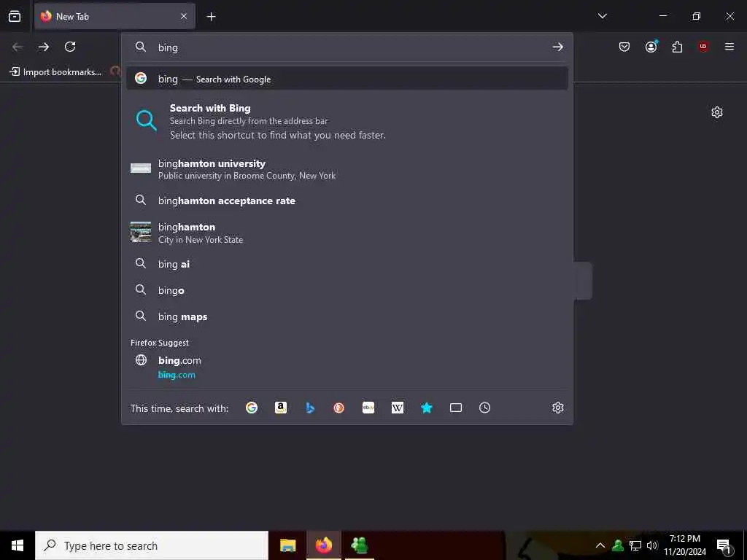This screenshot has height=560, width=747.
Task: Open Firefox View icon in tab strip
Action: 15,16
